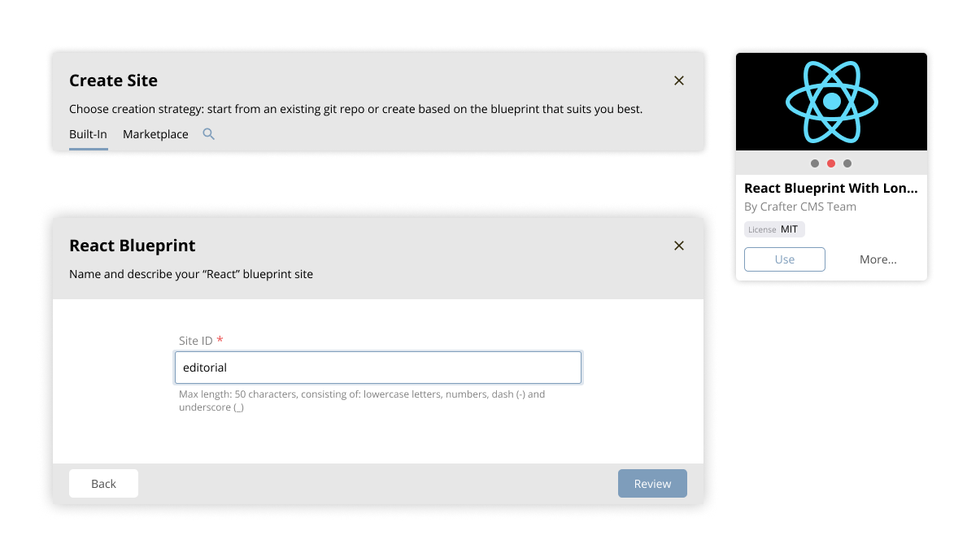This screenshot has width=980, height=557.
Task: Click the MIT license badge
Action: coord(774,228)
